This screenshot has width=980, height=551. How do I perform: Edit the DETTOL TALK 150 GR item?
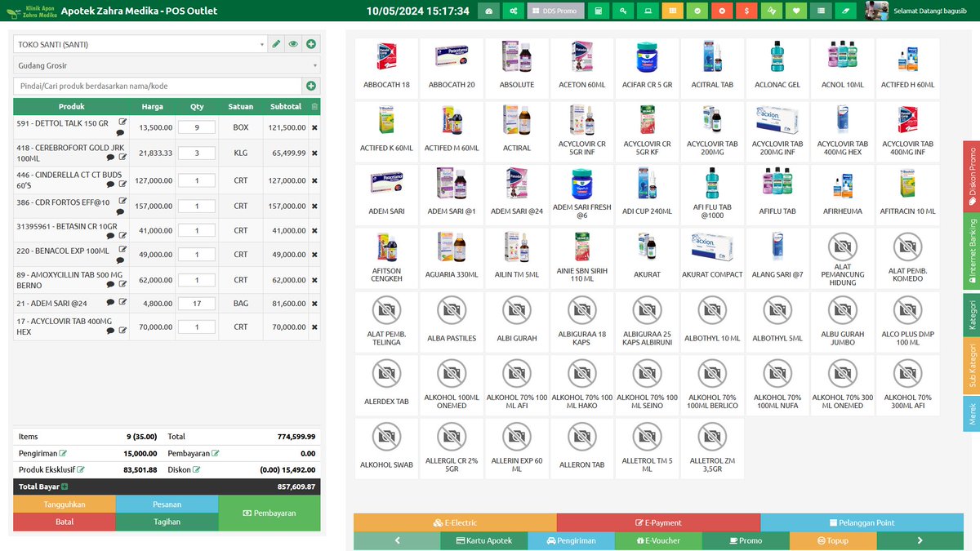tap(123, 122)
